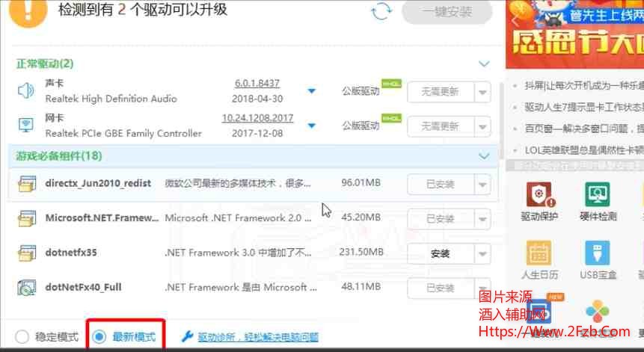
Task: Open 人生日历 calendar tool
Action: click(x=539, y=259)
